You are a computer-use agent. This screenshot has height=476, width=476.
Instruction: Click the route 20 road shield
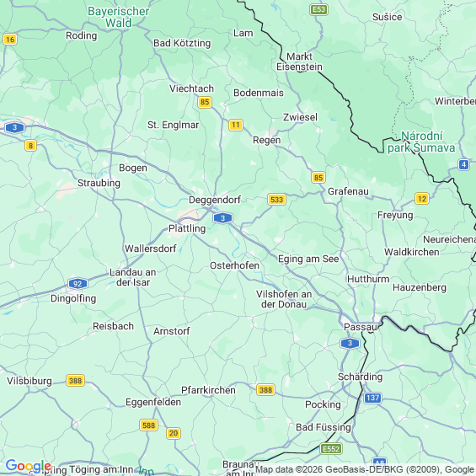point(174,433)
